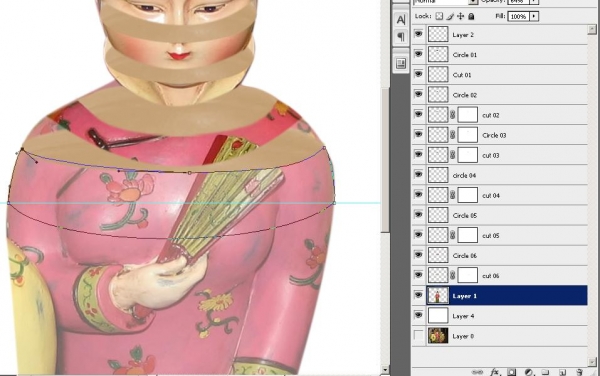Image resolution: width=600 pixels, height=376 pixels.
Task: Select the Circle 01 layer name
Action: coord(465,55)
